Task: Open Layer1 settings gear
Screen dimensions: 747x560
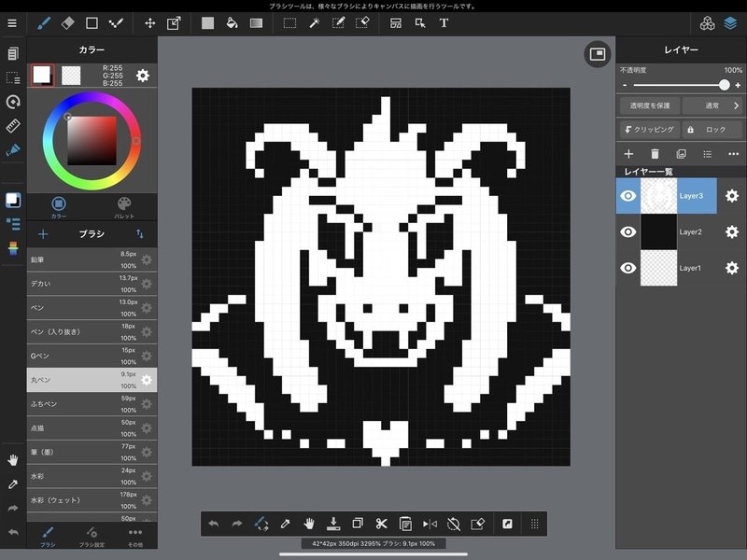Action: [x=732, y=268]
